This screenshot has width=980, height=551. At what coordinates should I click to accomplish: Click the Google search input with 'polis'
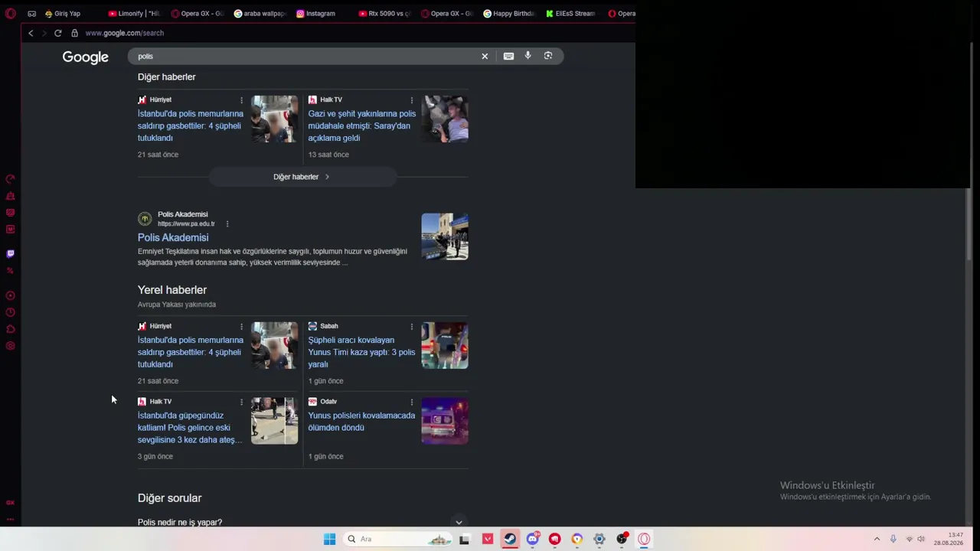point(306,56)
